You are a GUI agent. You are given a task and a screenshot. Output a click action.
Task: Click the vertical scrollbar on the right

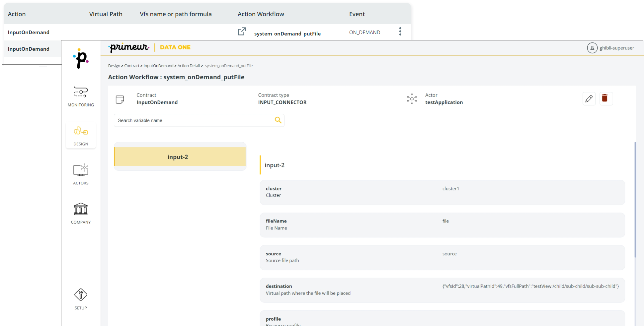(x=635, y=200)
